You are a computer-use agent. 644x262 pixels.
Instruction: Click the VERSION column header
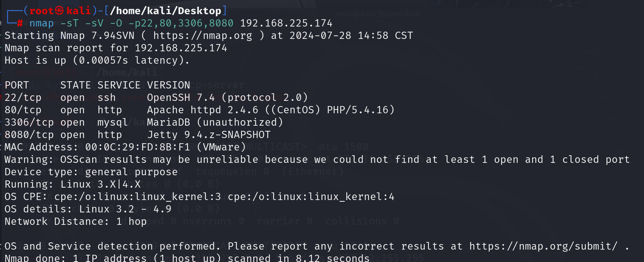(x=169, y=85)
